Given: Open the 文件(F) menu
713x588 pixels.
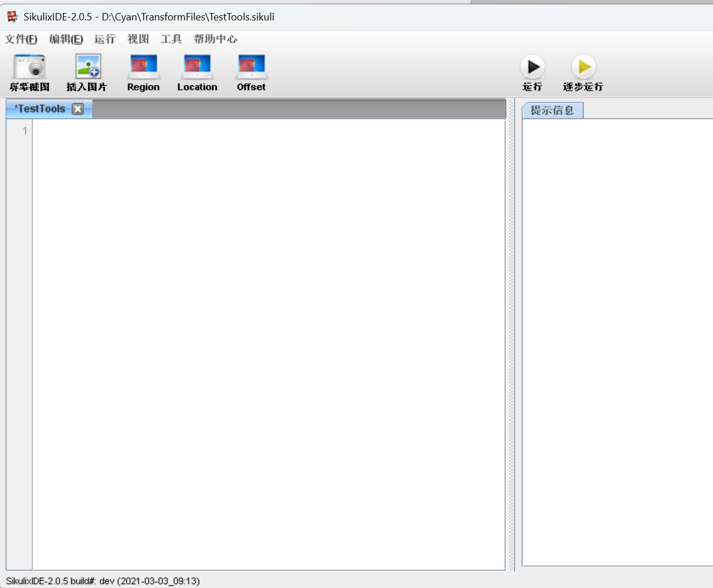Looking at the screenshot, I should 21,40.
